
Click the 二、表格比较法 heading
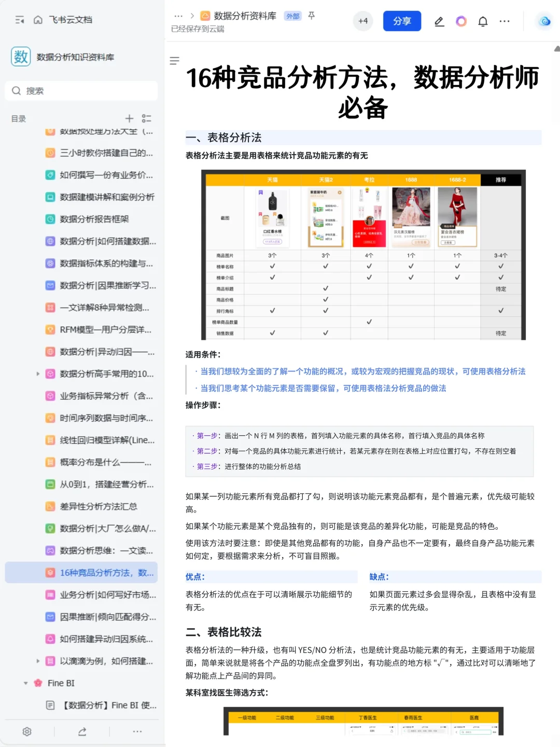[223, 632]
